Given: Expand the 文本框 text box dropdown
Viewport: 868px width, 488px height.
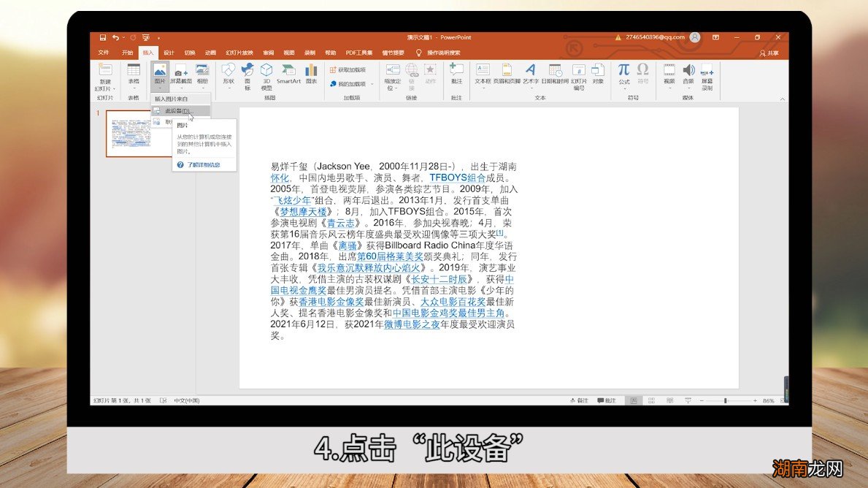Looking at the screenshot, I should (483, 75).
